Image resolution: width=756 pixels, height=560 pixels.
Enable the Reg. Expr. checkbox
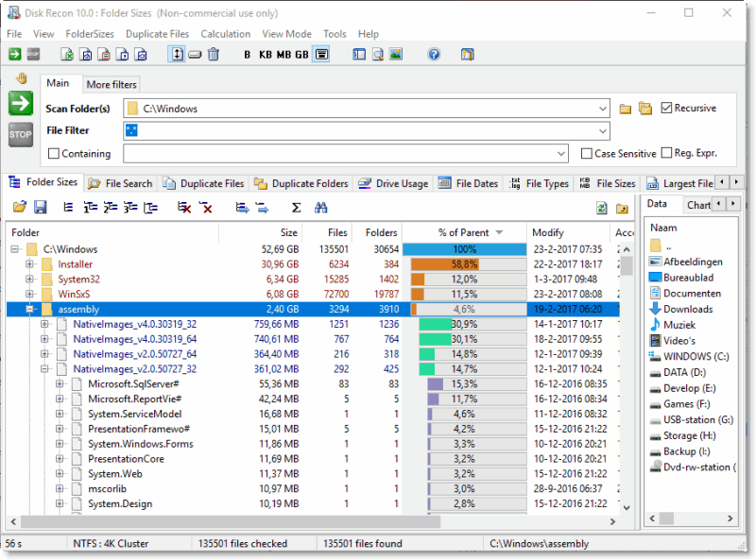(x=666, y=153)
